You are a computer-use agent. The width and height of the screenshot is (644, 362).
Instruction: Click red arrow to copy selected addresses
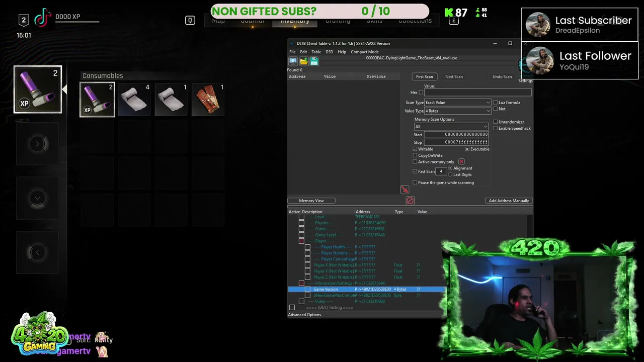click(x=405, y=190)
